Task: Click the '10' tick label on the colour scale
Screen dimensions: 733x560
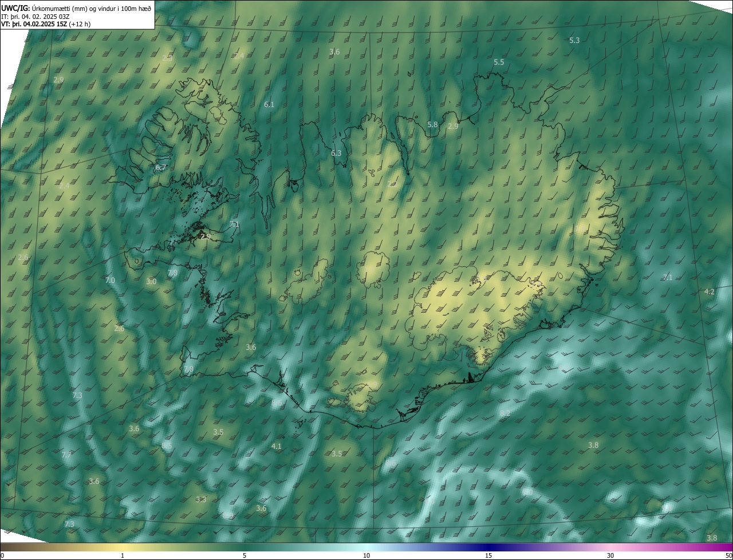Action: [x=366, y=555]
